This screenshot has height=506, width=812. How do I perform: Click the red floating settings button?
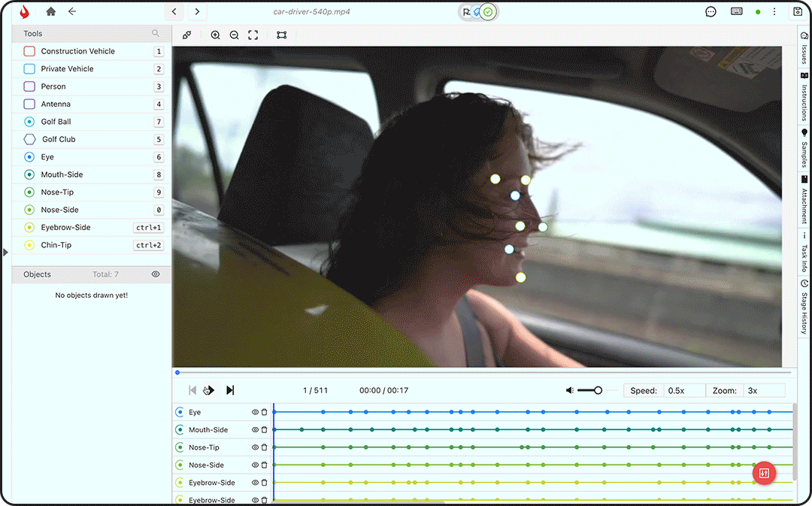[764, 473]
